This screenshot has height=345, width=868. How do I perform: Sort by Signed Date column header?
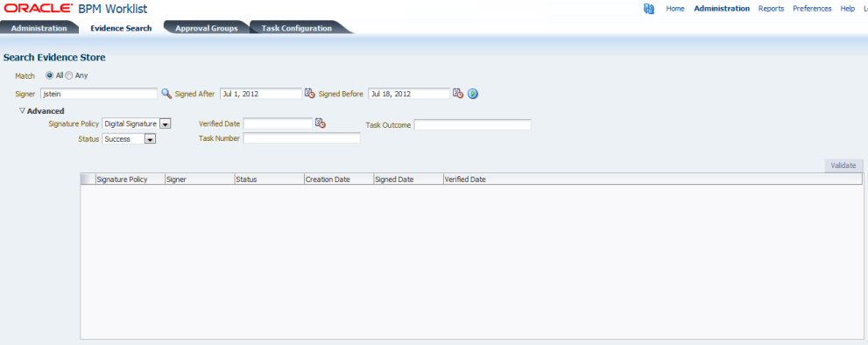click(408, 180)
